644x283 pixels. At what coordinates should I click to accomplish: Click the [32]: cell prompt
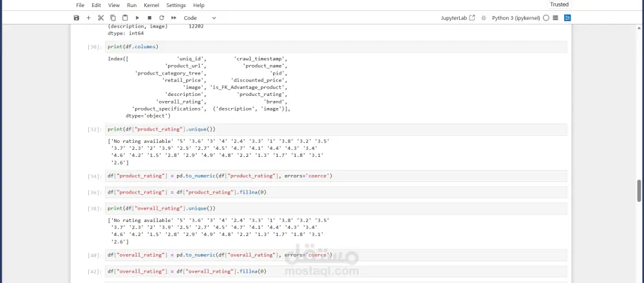[95, 130]
